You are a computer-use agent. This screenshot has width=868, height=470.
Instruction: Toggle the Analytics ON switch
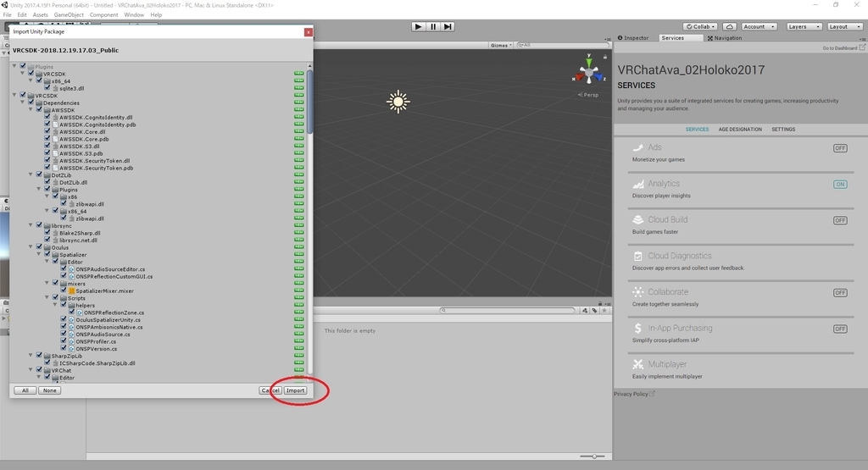pyautogui.click(x=840, y=184)
